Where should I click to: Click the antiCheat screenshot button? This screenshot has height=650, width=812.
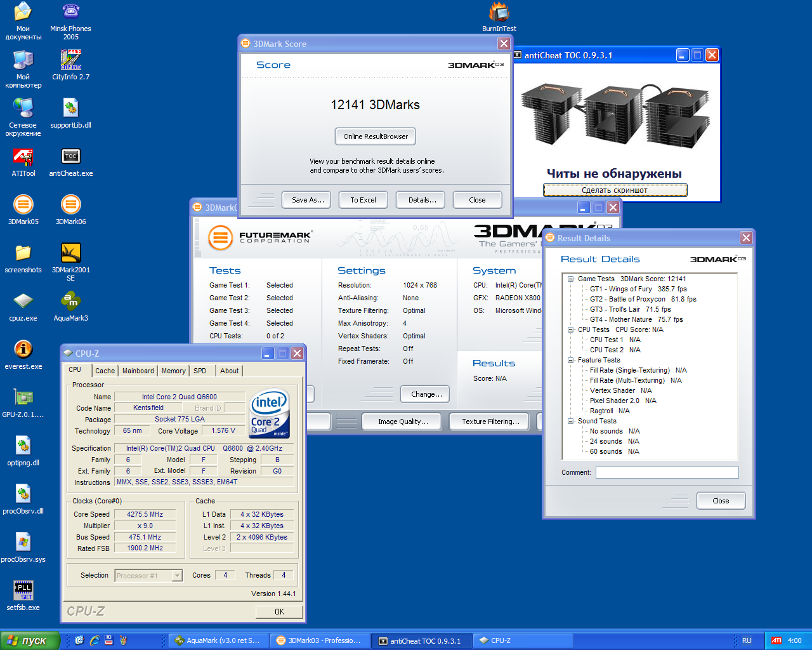[615, 190]
